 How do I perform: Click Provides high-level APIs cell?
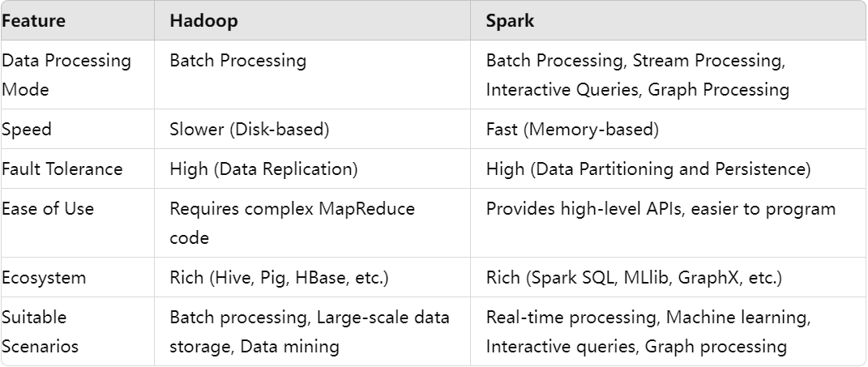(x=661, y=209)
